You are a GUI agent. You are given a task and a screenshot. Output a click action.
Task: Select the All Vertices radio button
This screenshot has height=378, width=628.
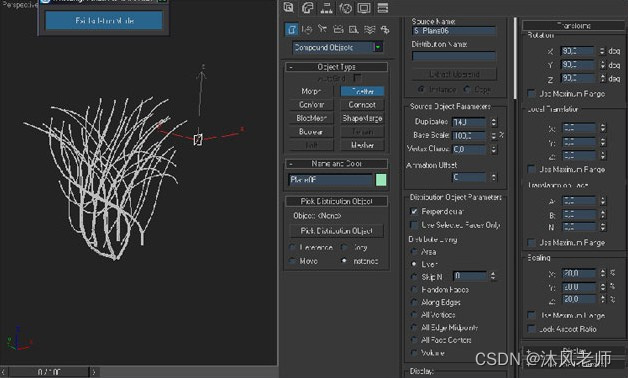coord(414,315)
